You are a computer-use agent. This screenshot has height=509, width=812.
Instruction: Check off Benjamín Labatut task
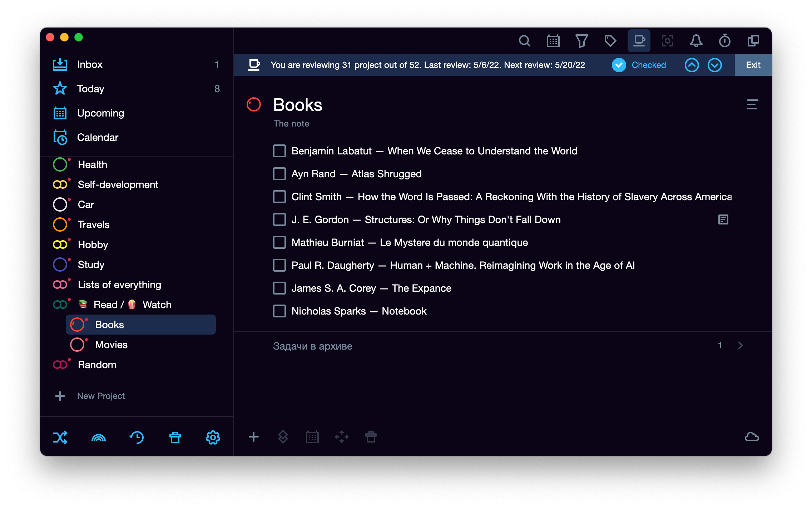tap(279, 151)
